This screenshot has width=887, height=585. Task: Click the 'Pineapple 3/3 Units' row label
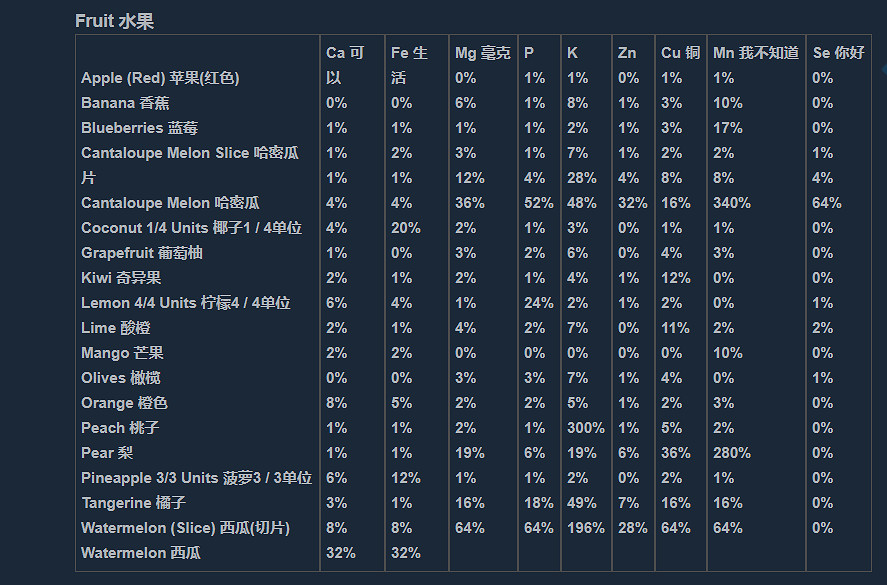pos(196,478)
